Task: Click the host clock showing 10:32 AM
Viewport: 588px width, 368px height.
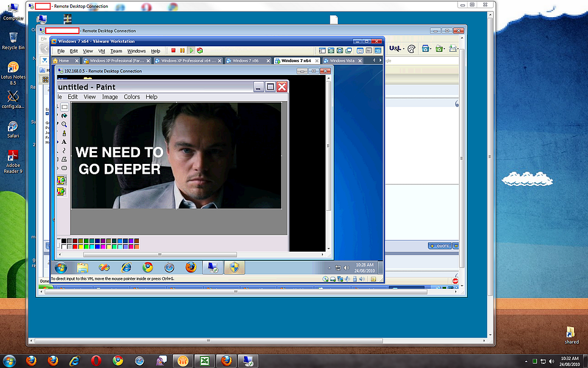Action: point(570,361)
